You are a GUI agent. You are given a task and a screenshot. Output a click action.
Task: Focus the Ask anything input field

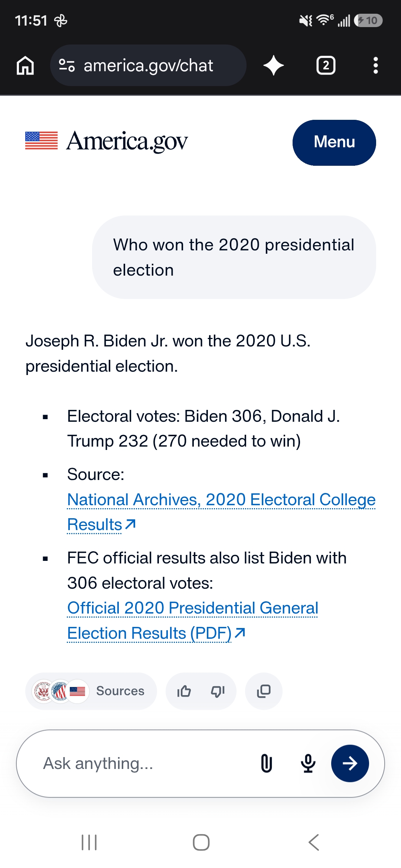pyautogui.click(x=141, y=763)
